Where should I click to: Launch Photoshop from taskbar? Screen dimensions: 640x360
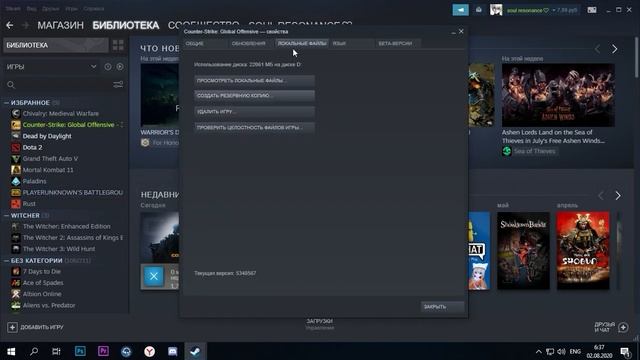pyautogui.click(x=80, y=351)
